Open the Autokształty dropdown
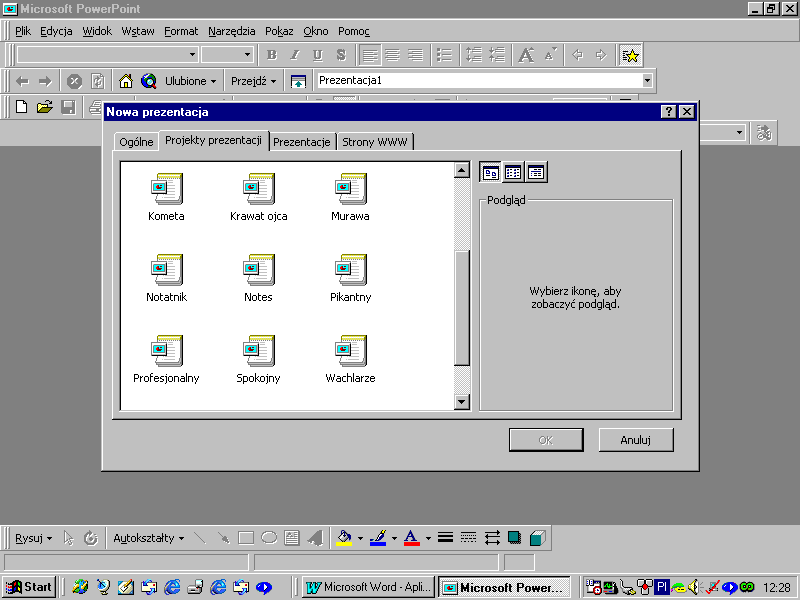The width and height of the screenshot is (800, 600). point(148,538)
